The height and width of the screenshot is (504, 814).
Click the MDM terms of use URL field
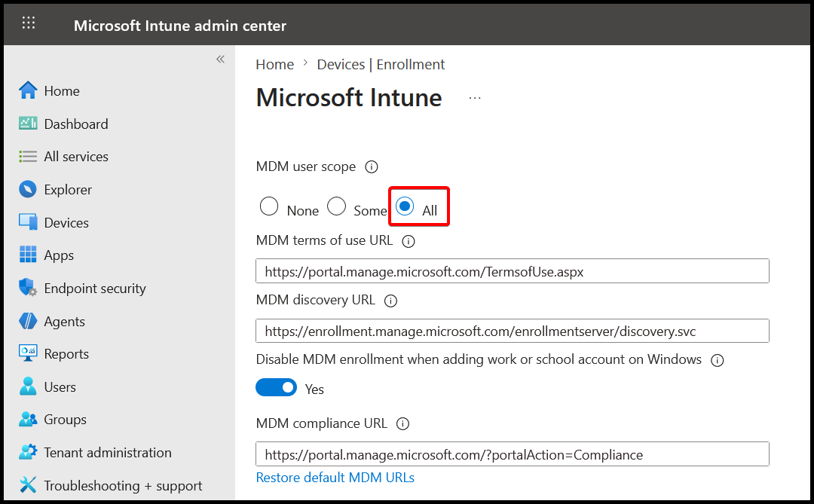coord(513,271)
